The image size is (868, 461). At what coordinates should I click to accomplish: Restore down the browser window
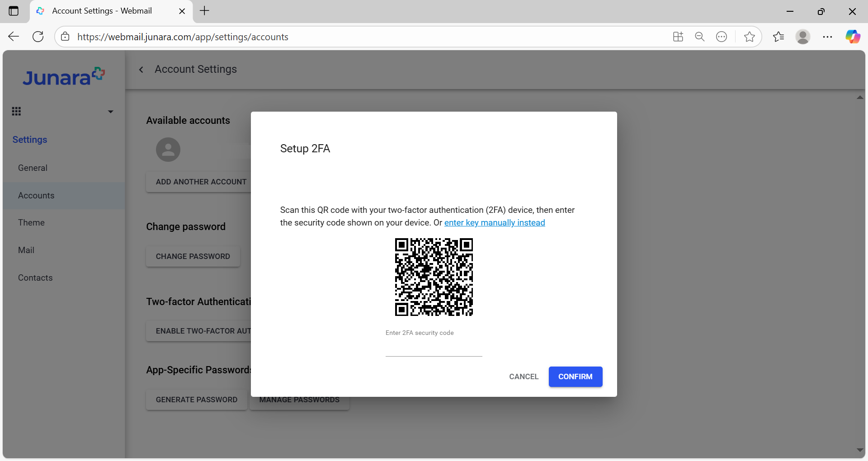coord(821,11)
